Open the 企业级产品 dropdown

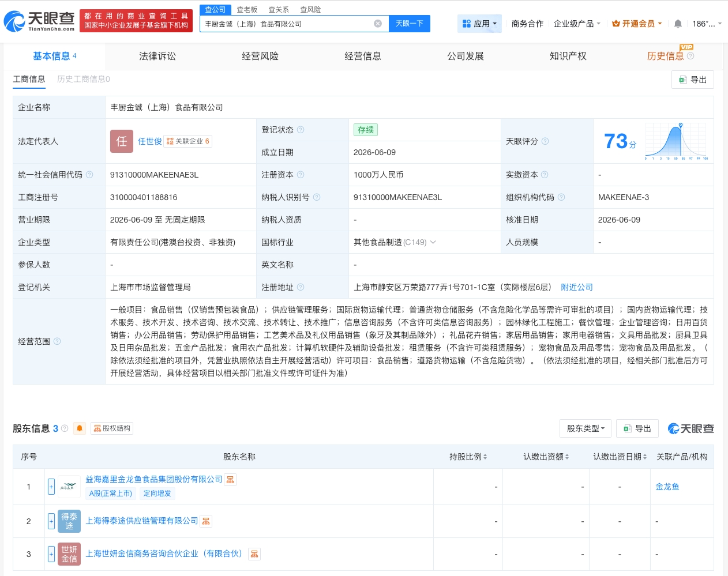coord(577,24)
